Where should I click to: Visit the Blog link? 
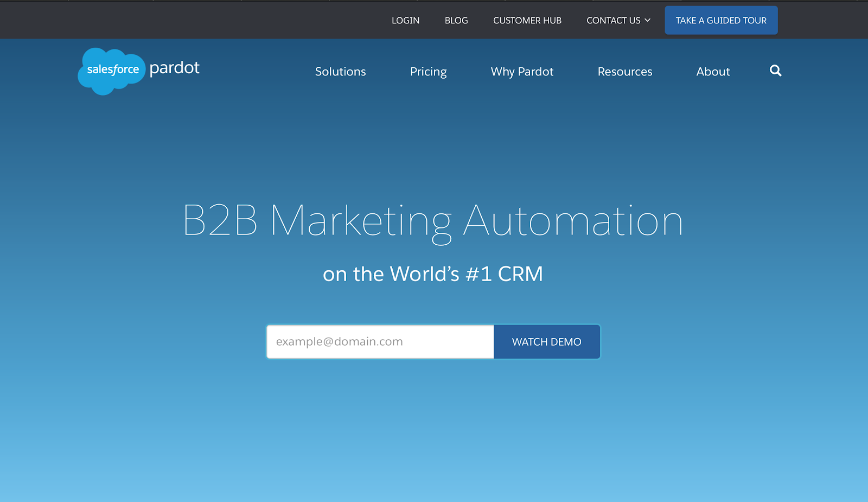(x=456, y=20)
